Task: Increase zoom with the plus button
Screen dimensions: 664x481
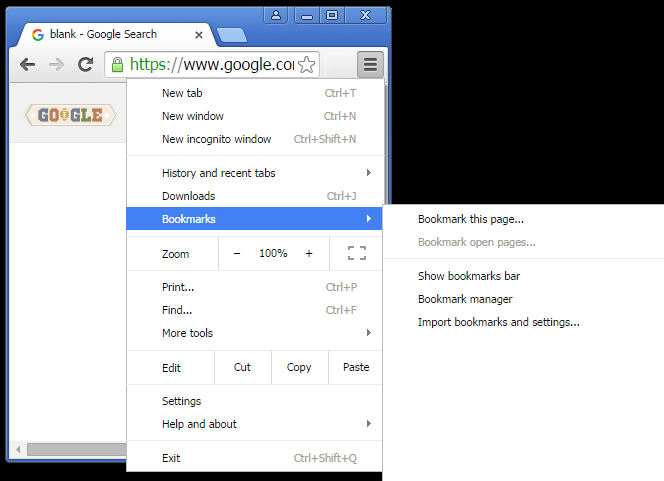Action: coord(309,253)
